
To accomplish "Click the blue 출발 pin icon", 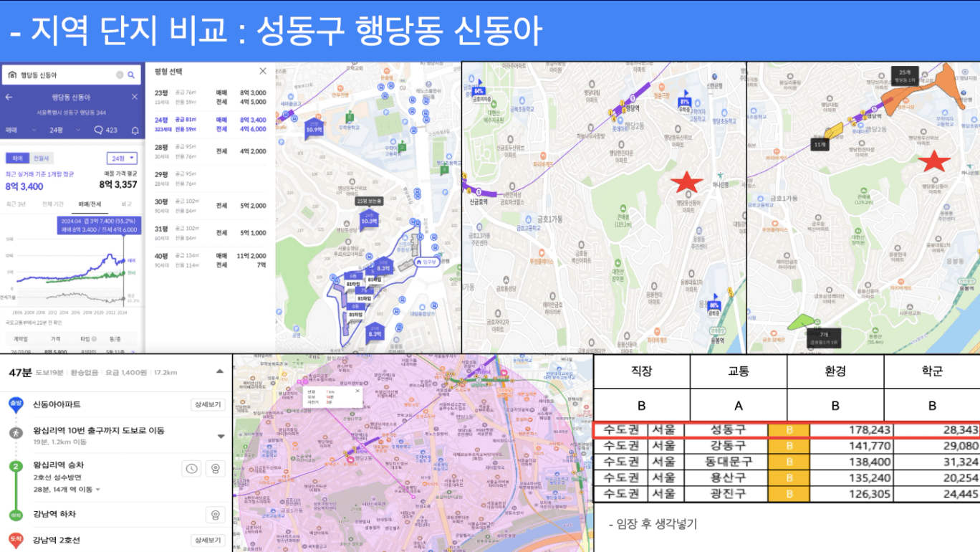I will [15, 404].
